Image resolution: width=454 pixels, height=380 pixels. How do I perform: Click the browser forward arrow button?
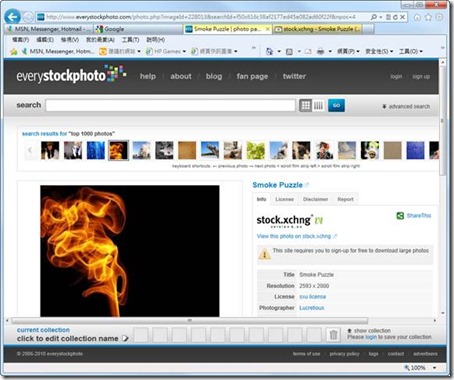point(28,17)
